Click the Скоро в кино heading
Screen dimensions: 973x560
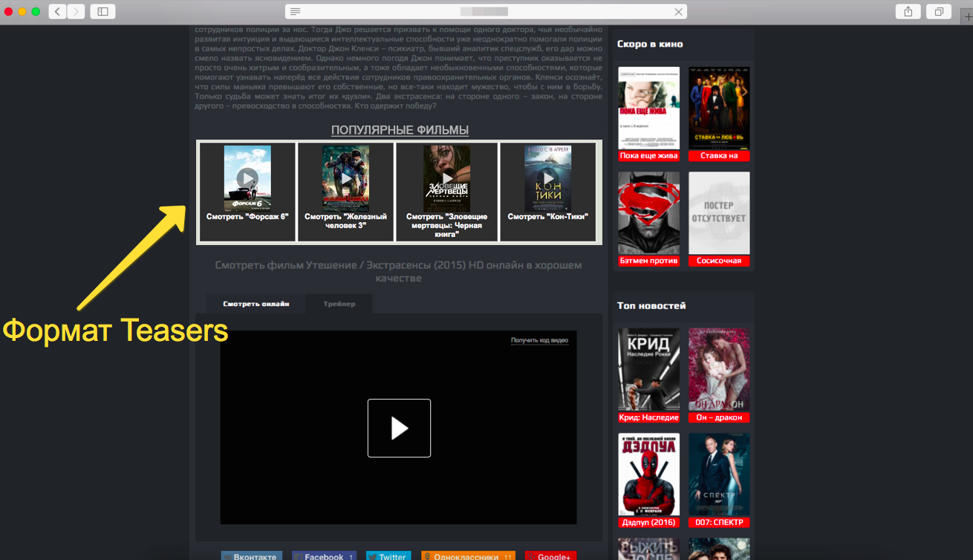pyautogui.click(x=650, y=45)
